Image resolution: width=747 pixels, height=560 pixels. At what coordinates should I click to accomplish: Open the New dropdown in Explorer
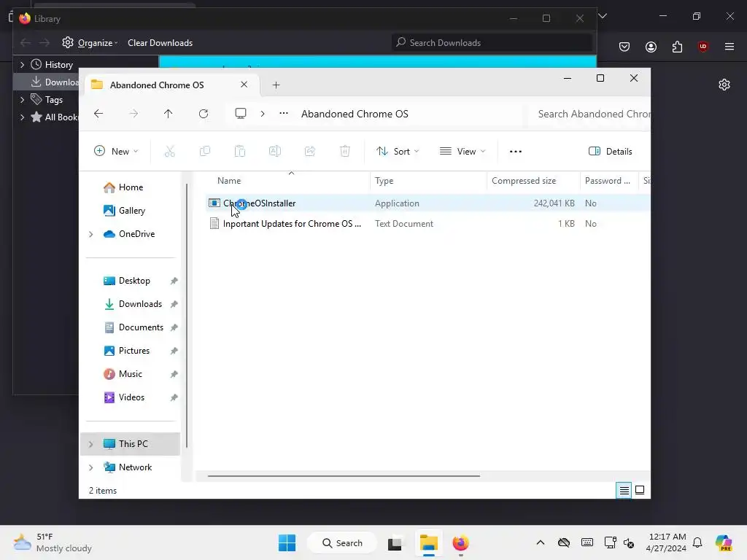pyautogui.click(x=116, y=152)
